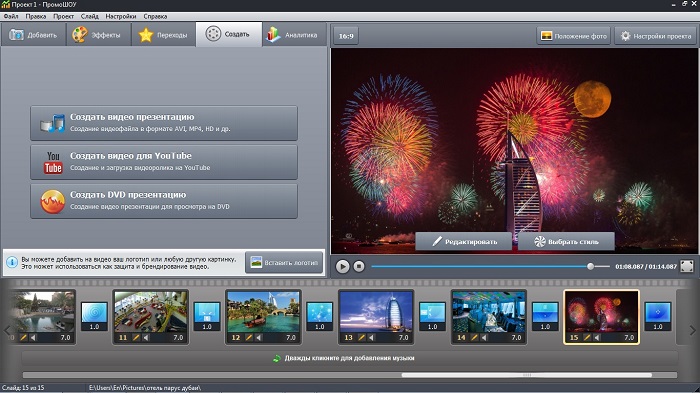Click Создать видео для YouTube button
The height and width of the screenshot is (393, 700).
pos(164,162)
